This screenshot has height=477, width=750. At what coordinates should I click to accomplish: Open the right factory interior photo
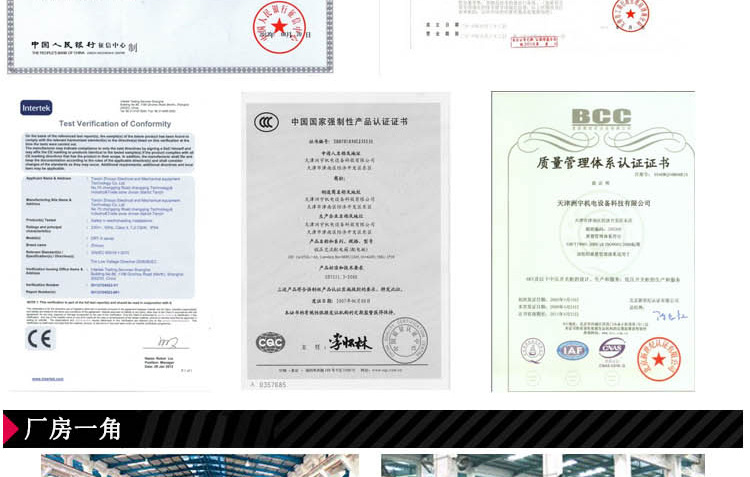(x=543, y=466)
